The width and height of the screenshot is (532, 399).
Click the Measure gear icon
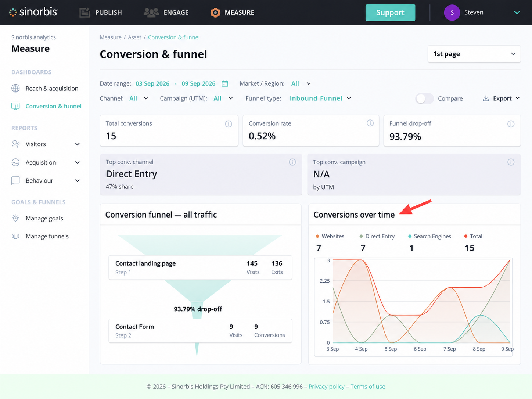pyautogui.click(x=215, y=12)
